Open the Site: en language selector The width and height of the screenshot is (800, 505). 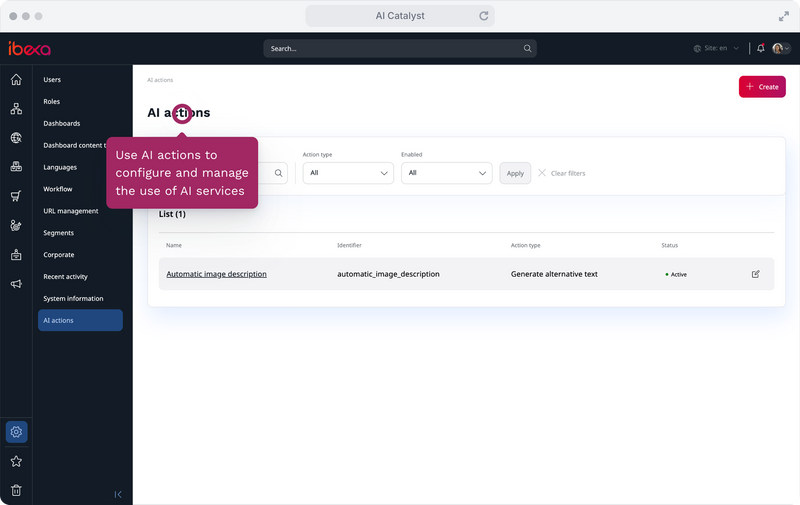click(716, 48)
